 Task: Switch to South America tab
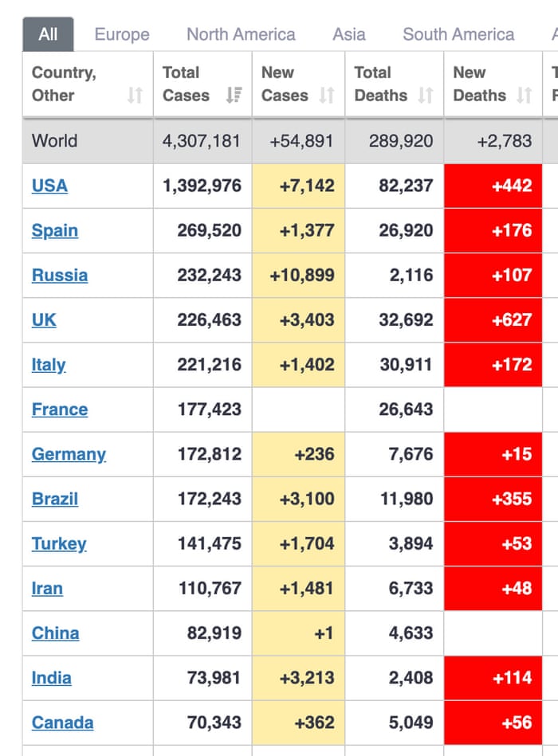(x=458, y=34)
